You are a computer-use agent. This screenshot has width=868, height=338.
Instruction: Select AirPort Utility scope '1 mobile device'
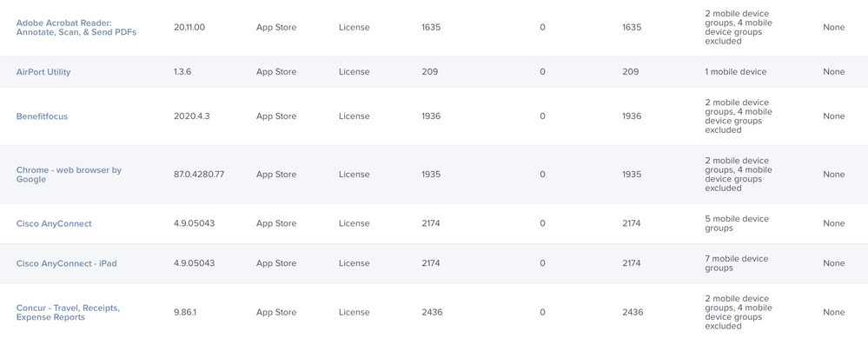736,72
